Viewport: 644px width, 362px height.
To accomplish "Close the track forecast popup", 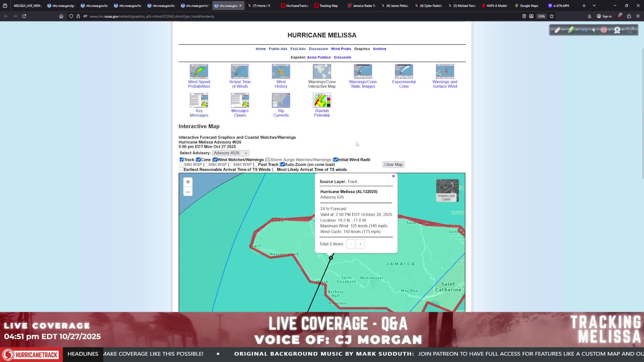I will tap(393, 176).
